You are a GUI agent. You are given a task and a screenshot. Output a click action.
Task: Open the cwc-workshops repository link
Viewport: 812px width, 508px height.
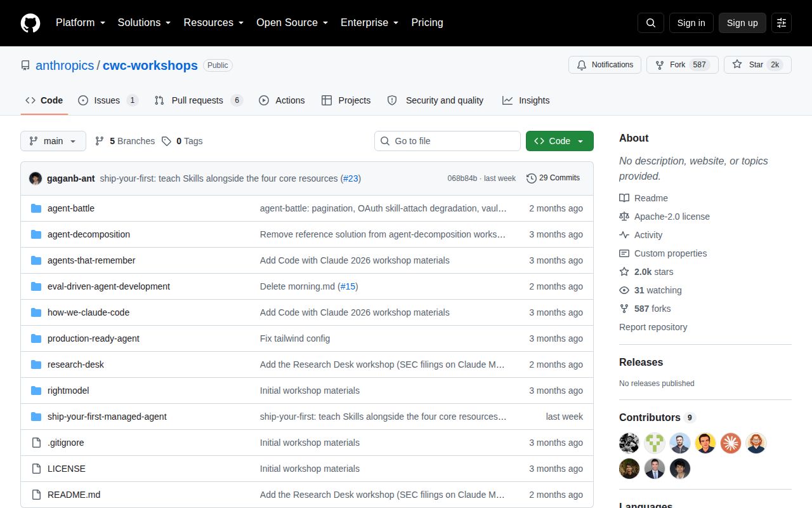coord(150,65)
